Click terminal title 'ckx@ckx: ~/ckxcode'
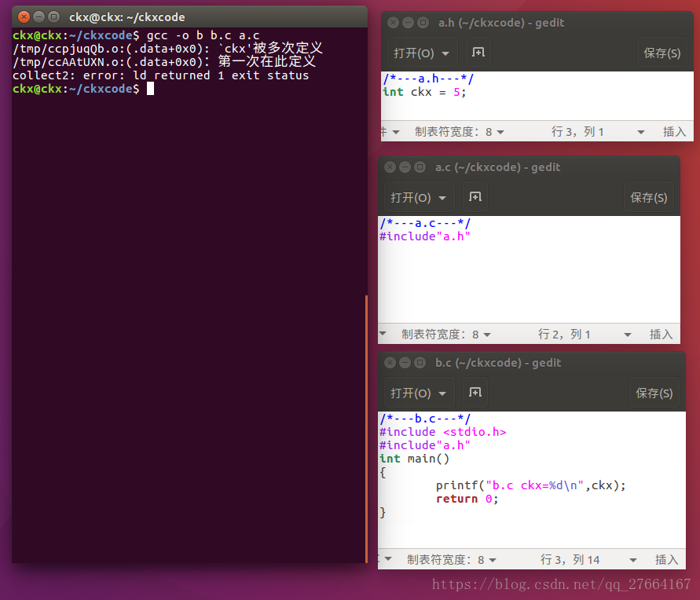The height and width of the screenshot is (600, 700). pos(126,17)
